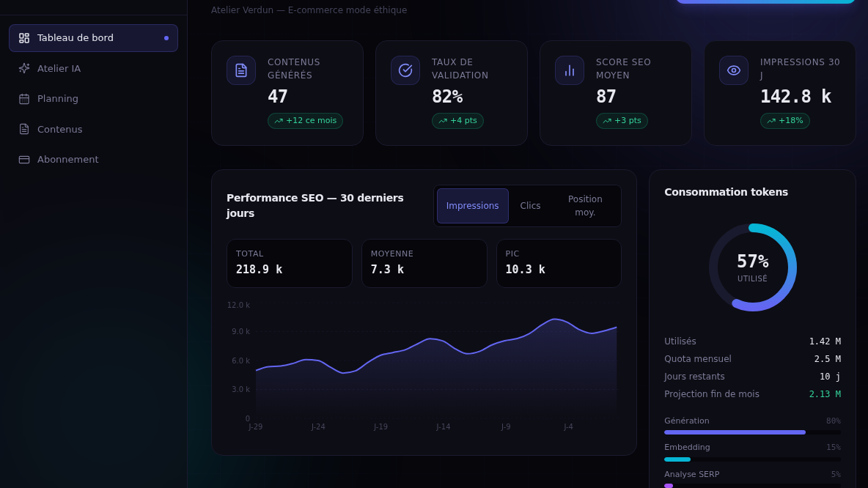Click the Utilisés value 1.42 M
The image size is (868, 488).
coord(825,341)
